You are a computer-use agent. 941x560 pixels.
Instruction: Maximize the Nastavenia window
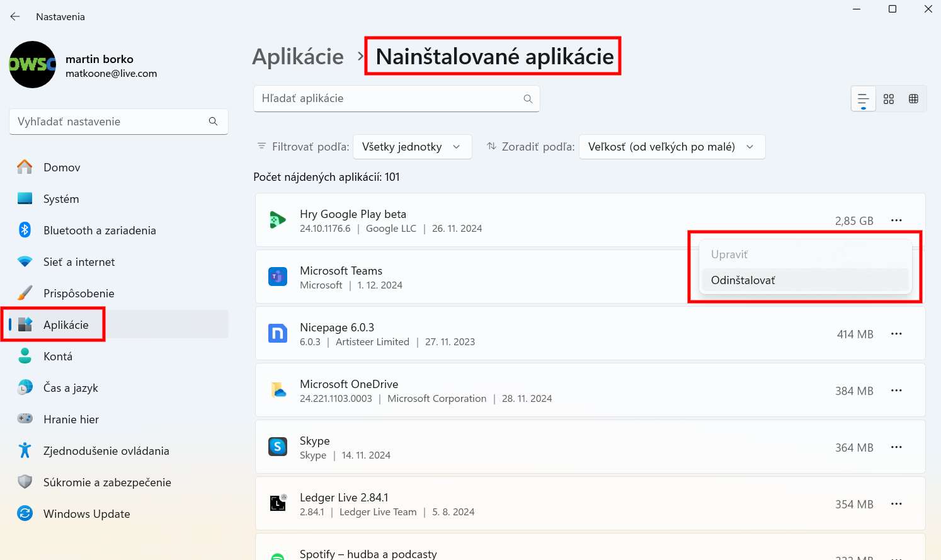[x=893, y=9]
